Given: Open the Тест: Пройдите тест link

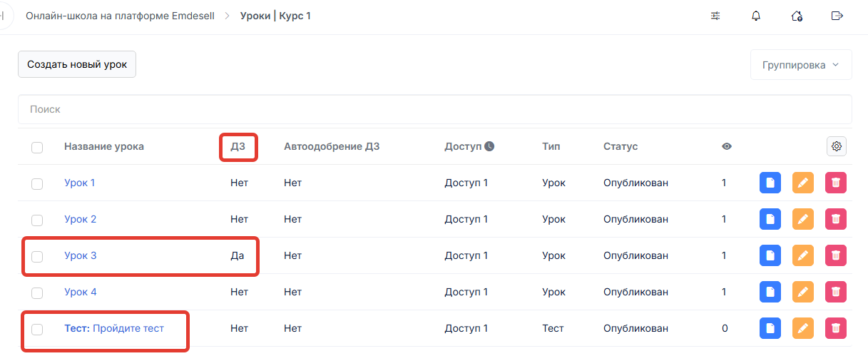Looking at the screenshot, I should coord(114,328).
